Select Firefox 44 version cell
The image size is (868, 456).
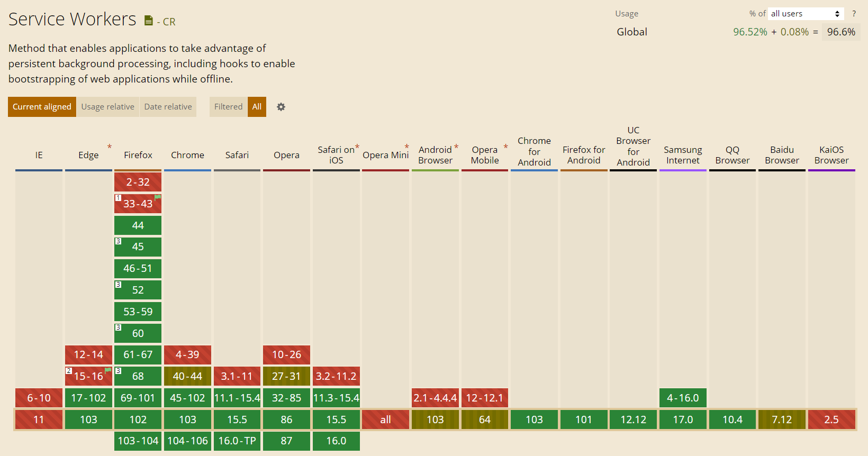point(138,225)
